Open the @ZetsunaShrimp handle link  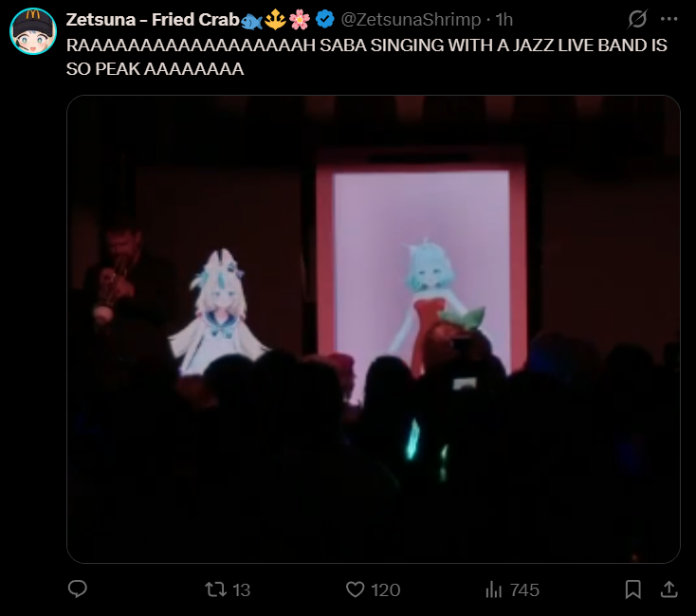pyautogui.click(x=411, y=20)
